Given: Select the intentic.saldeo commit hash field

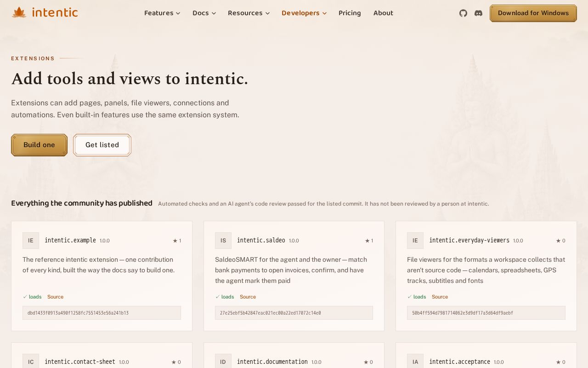Looking at the screenshot, I should [x=294, y=313].
